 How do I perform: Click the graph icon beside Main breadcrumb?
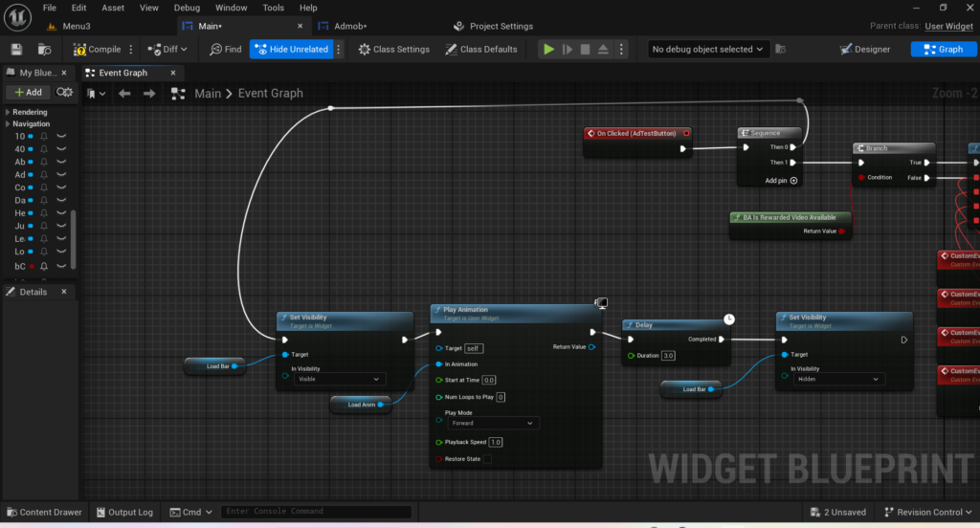pyautogui.click(x=178, y=94)
